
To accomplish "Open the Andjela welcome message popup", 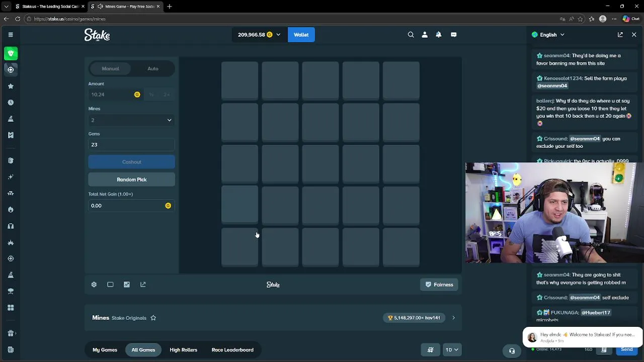I will (x=582, y=337).
